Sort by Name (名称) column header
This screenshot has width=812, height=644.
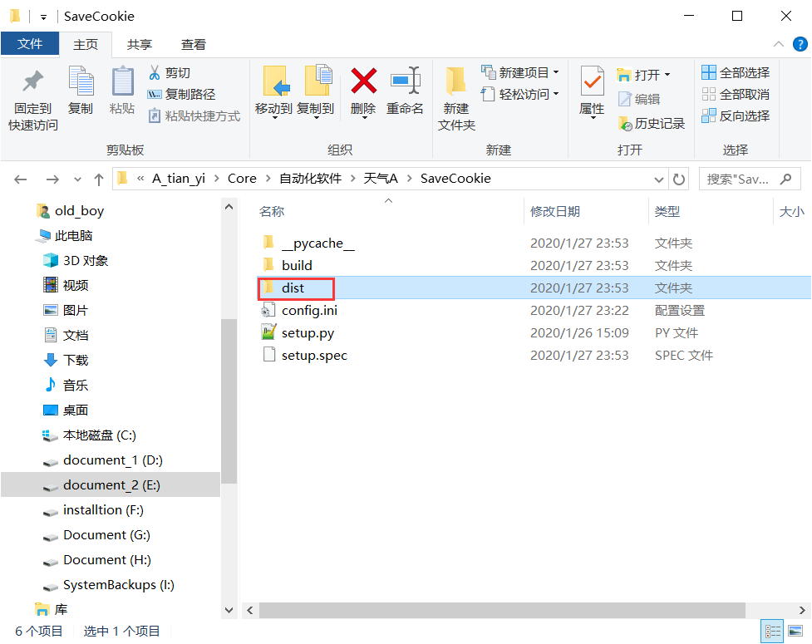(271, 212)
